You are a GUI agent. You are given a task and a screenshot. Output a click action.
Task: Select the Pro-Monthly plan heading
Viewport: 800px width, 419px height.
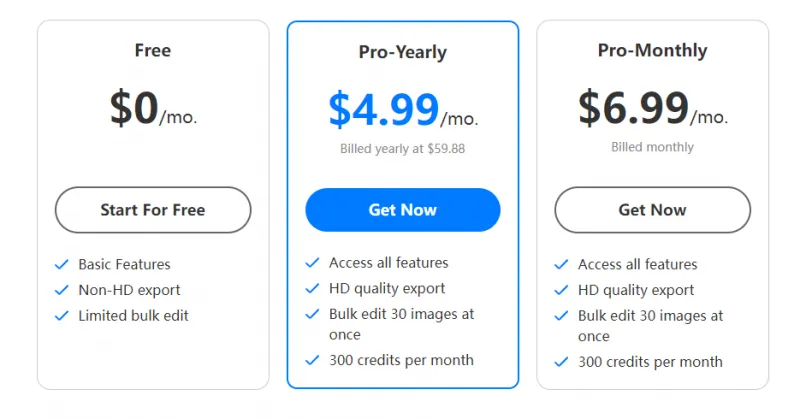coord(652,50)
